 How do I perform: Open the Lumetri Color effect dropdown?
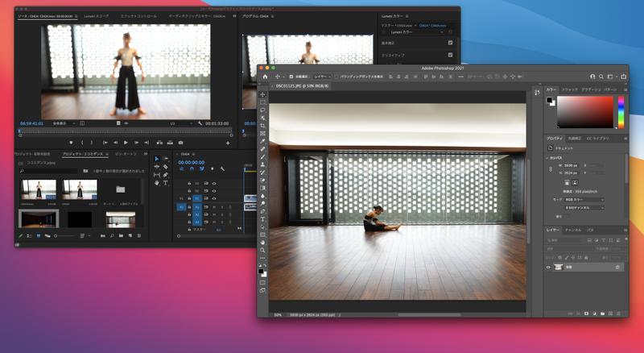[417, 31]
